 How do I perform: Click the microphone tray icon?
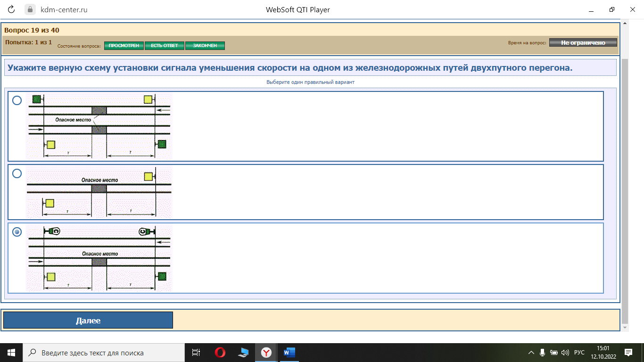(x=543, y=353)
